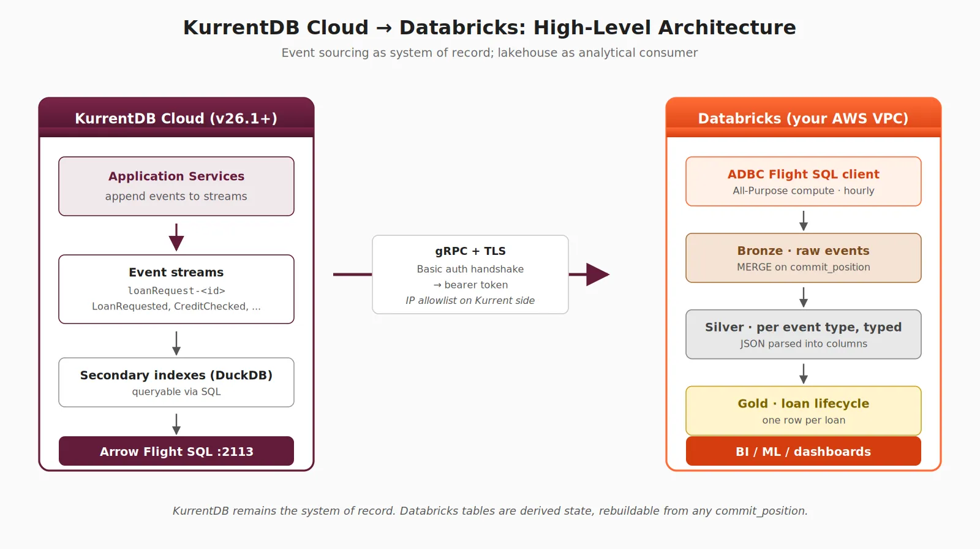The height and width of the screenshot is (549, 980).
Task: Select the 'Bronze · raw events' box
Action: pos(804,258)
